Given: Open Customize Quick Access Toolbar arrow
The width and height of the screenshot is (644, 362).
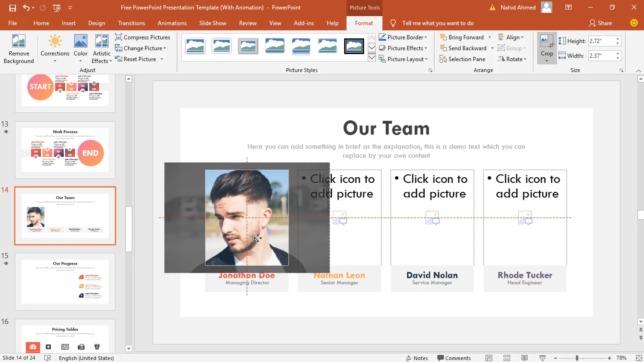Looking at the screenshot, I should click(x=70, y=7).
